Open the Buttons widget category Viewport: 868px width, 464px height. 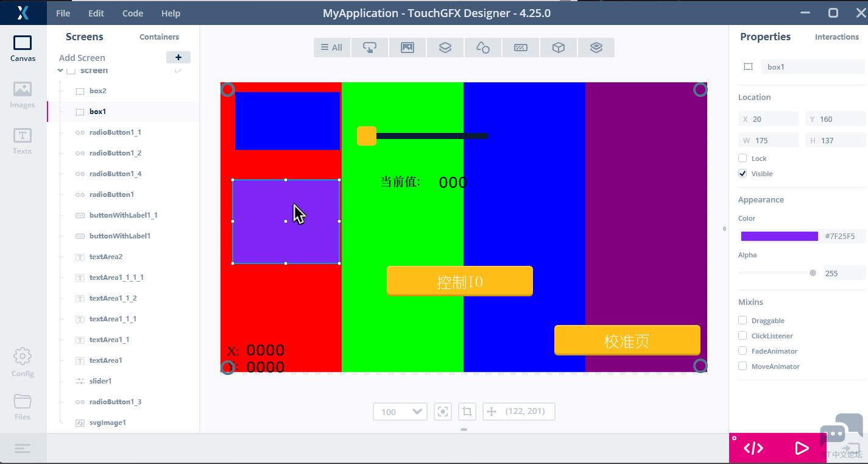point(370,48)
